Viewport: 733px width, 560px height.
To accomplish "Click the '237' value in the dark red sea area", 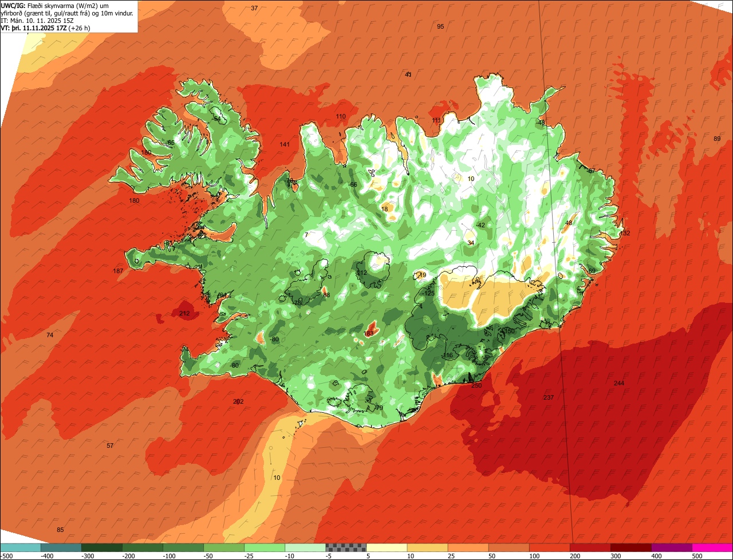I will 549,397.
